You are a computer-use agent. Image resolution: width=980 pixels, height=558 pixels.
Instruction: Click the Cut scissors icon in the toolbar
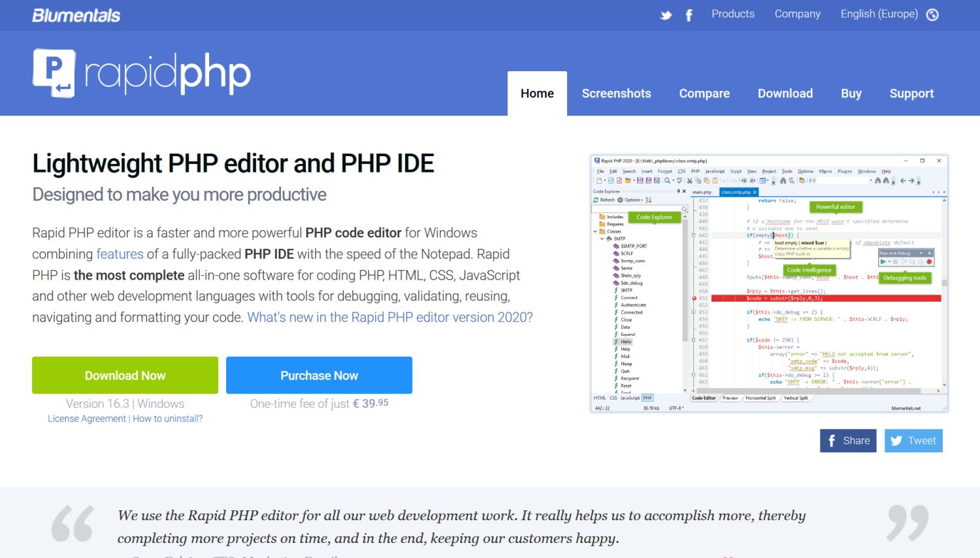pyautogui.click(x=690, y=181)
